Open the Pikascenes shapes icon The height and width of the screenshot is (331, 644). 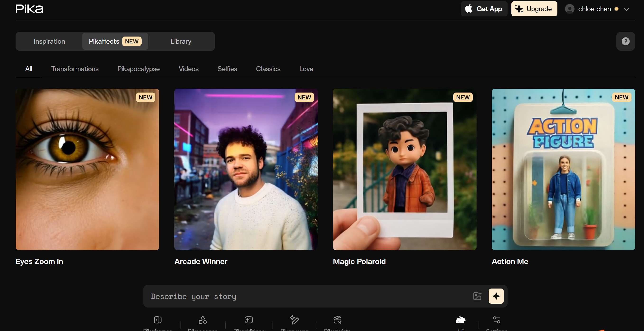[x=203, y=320]
